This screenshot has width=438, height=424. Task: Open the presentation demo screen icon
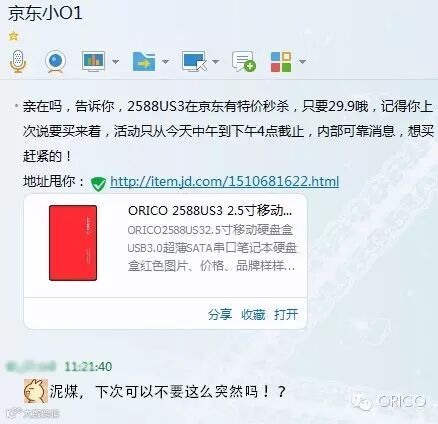pyautogui.click(x=93, y=61)
